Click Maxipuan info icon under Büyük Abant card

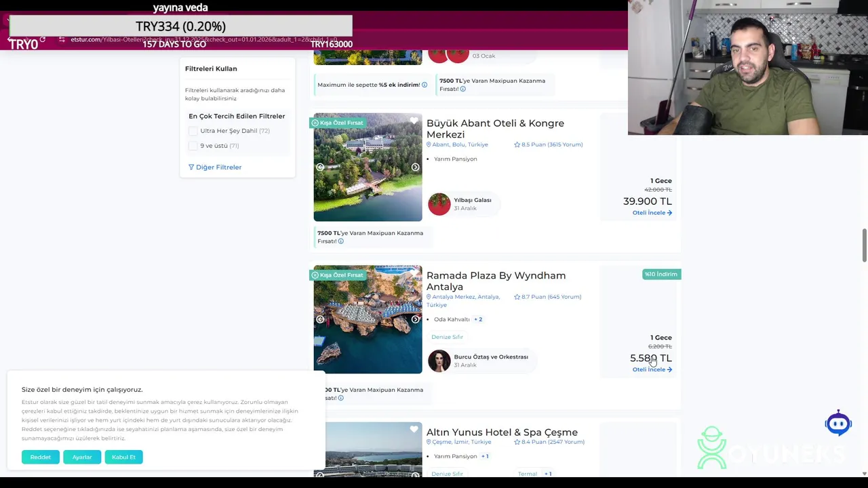coord(340,241)
